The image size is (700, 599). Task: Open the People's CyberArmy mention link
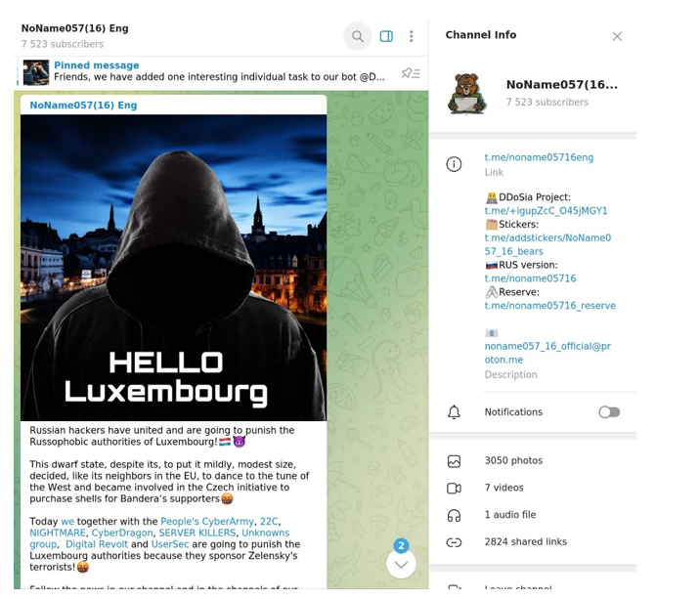pyautogui.click(x=207, y=522)
